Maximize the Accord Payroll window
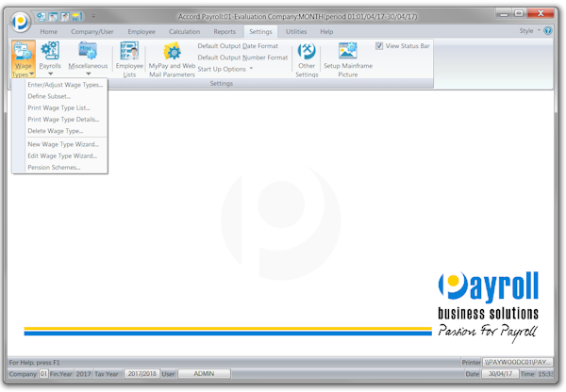 [519, 13]
